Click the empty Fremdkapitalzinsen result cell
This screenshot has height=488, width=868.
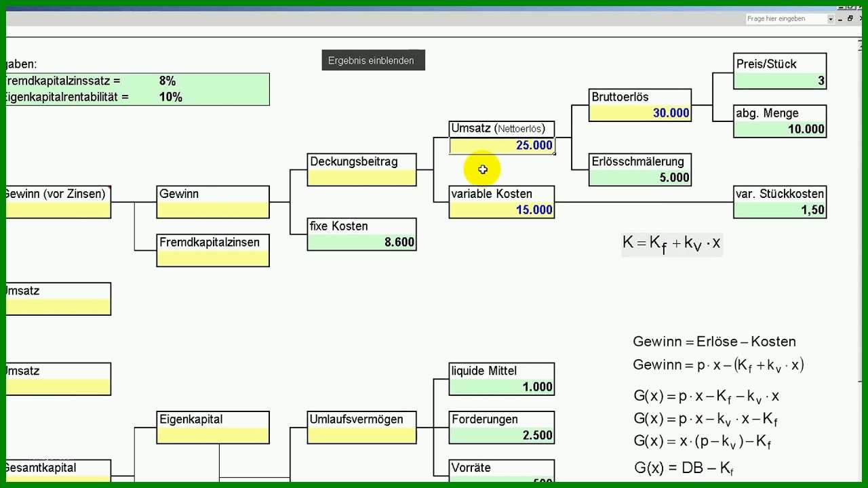tap(213, 258)
